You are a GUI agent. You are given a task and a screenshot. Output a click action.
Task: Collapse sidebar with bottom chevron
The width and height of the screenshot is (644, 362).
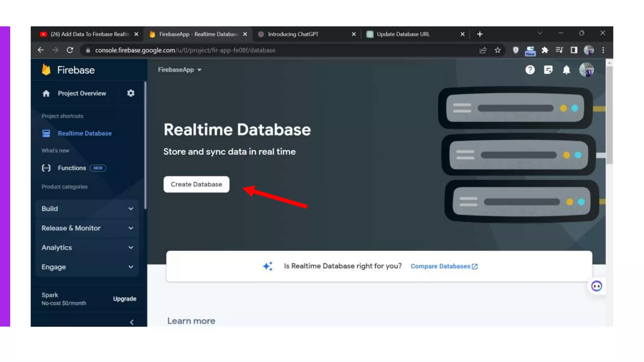pos(132,322)
